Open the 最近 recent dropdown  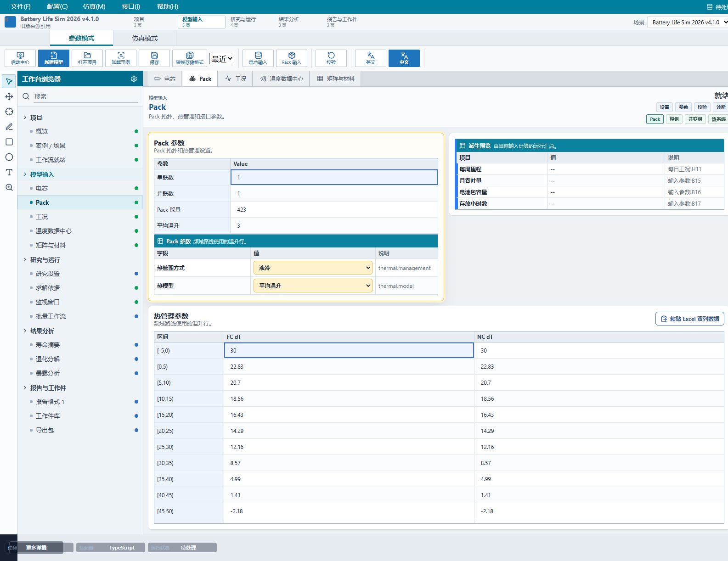222,58
